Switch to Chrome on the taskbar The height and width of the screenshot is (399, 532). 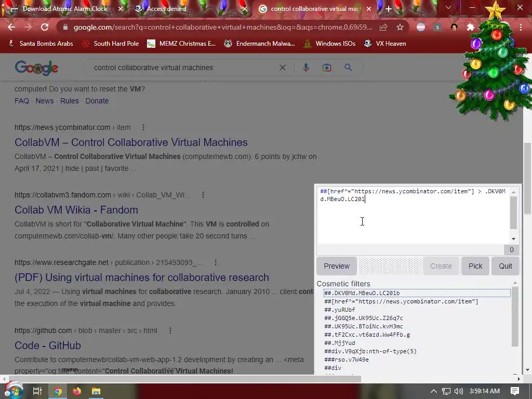click(58, 391)
